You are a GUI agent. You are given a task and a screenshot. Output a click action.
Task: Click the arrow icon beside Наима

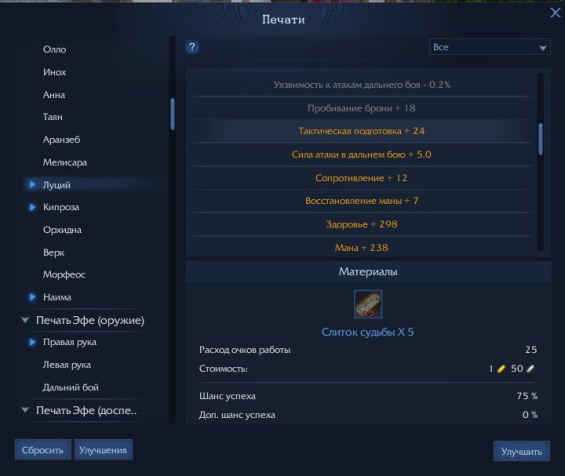32,297
